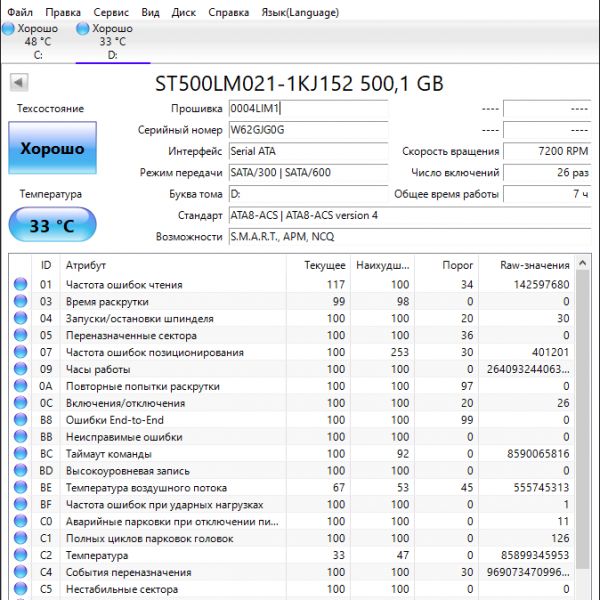Click status orb for attribute BE
Image resolution: width=600 pixels, height=600 pixels.
pos(20,488)
